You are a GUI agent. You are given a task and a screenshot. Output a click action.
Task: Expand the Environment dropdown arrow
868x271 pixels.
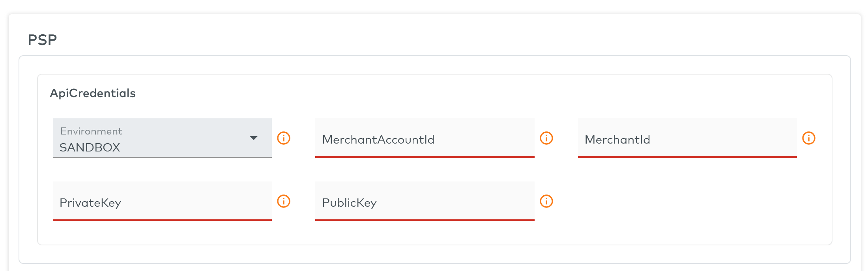point(254,138)
